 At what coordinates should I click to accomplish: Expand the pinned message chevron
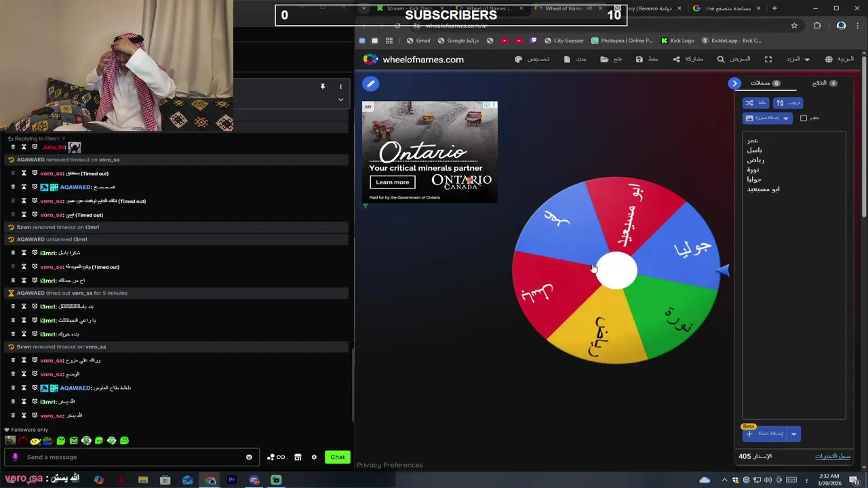point(340,100)
